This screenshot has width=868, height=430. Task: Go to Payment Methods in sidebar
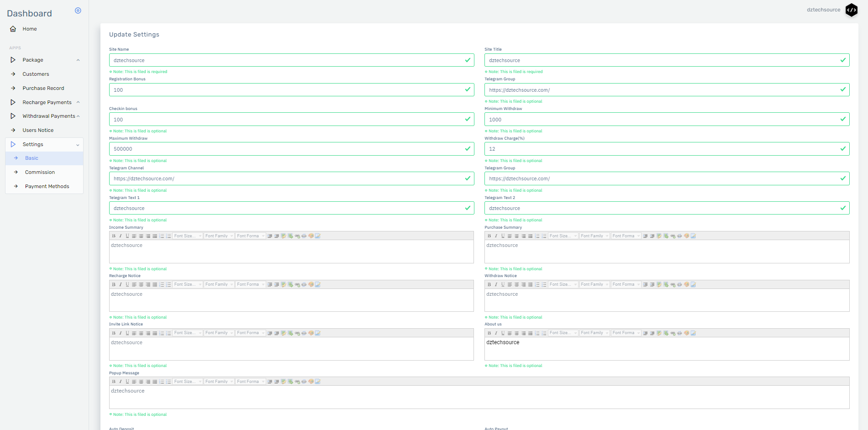pyautogui.click(x=47, y=186)
